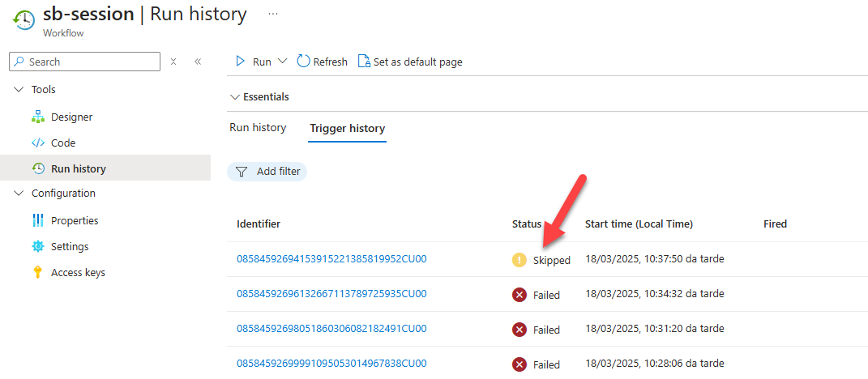Click the Run play icon
868x379 pixels.
240,62
